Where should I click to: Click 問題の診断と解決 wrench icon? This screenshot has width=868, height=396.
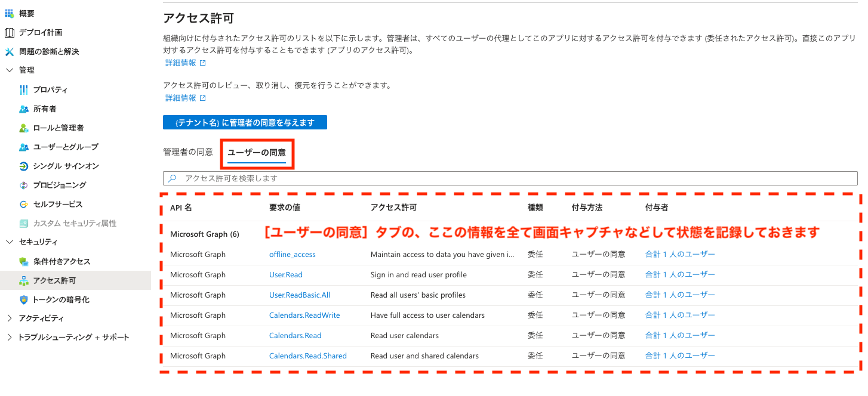pos(9,51)
